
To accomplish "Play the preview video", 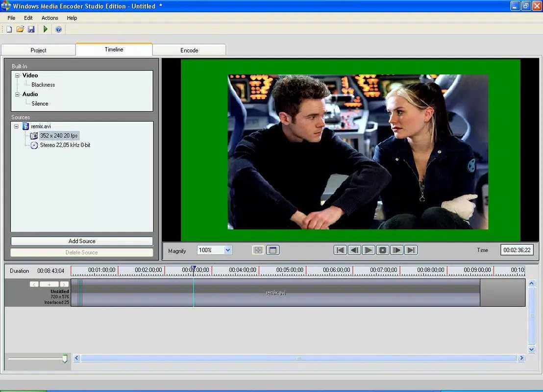I will point(369,250).
